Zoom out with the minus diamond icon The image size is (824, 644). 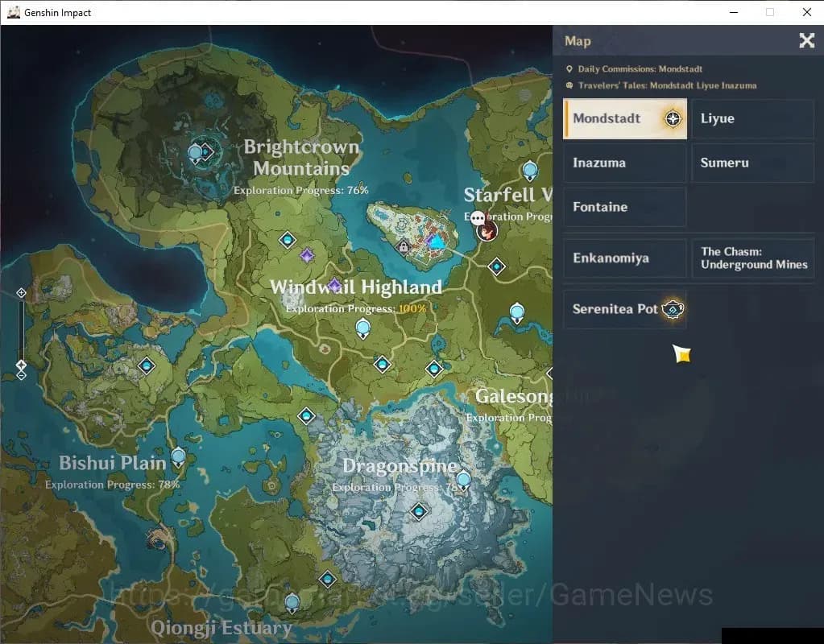[x=21, y=376]
